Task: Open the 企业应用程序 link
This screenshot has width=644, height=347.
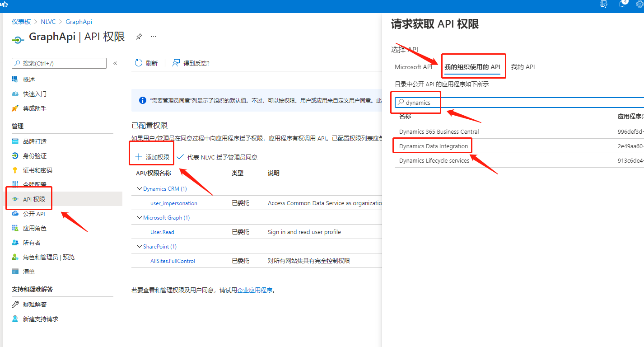Action: [x=255, y=290]
